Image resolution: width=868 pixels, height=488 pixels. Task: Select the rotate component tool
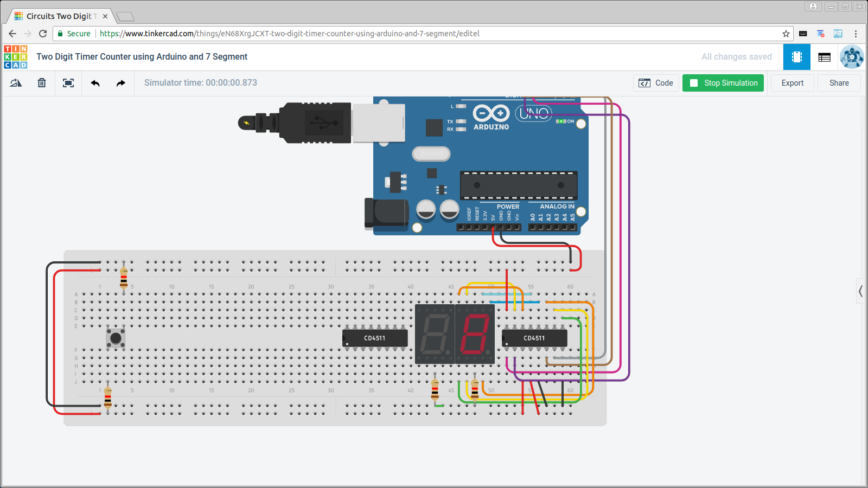[x=15, y=82]
